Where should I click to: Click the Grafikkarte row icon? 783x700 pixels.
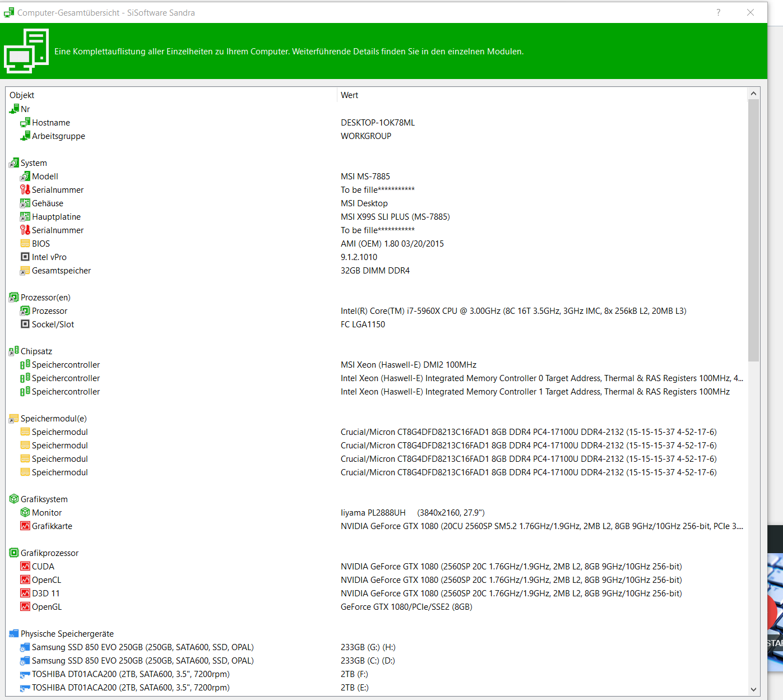(x=25, y=526)
